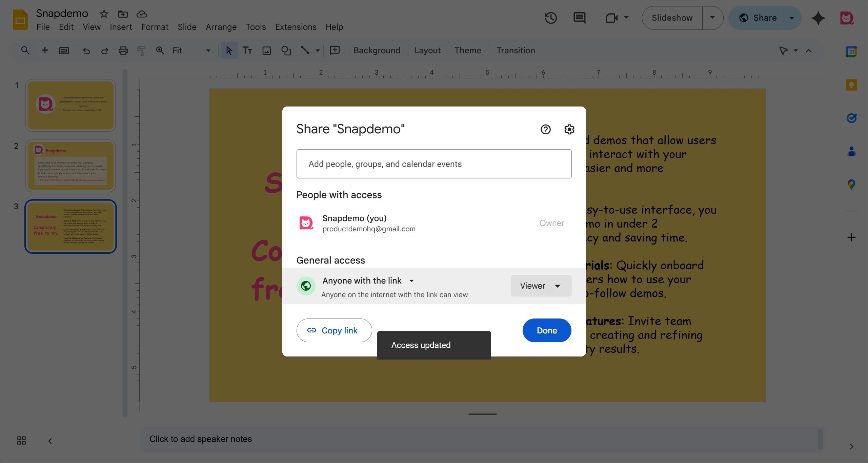Open Gemini sparkle assistant icon

[818, 18]
